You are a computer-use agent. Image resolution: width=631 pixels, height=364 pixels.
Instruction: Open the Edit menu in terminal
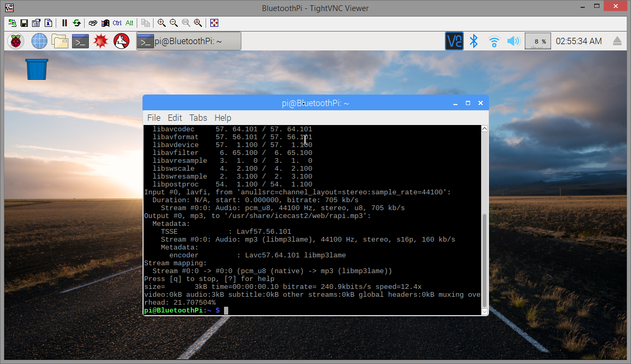175,118
